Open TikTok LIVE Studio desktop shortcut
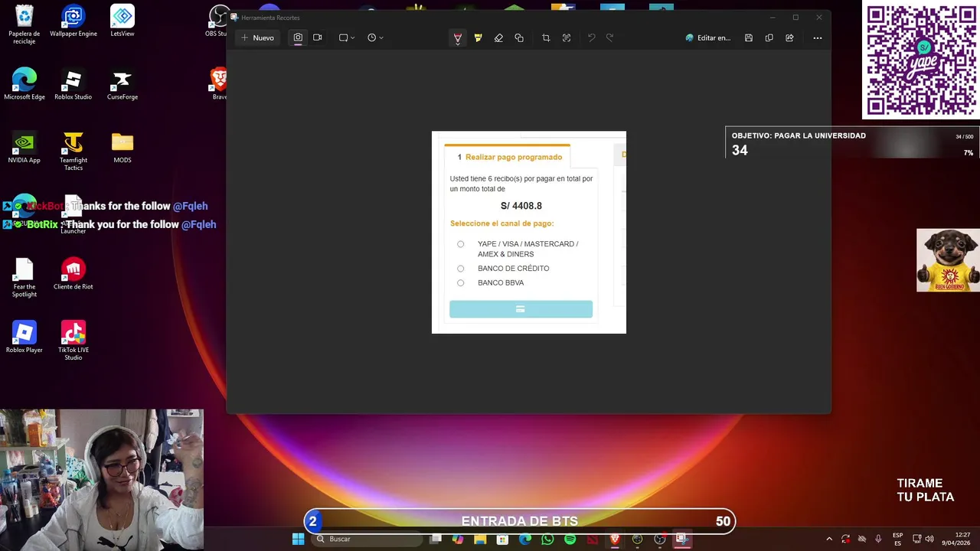 coord(73,341)
